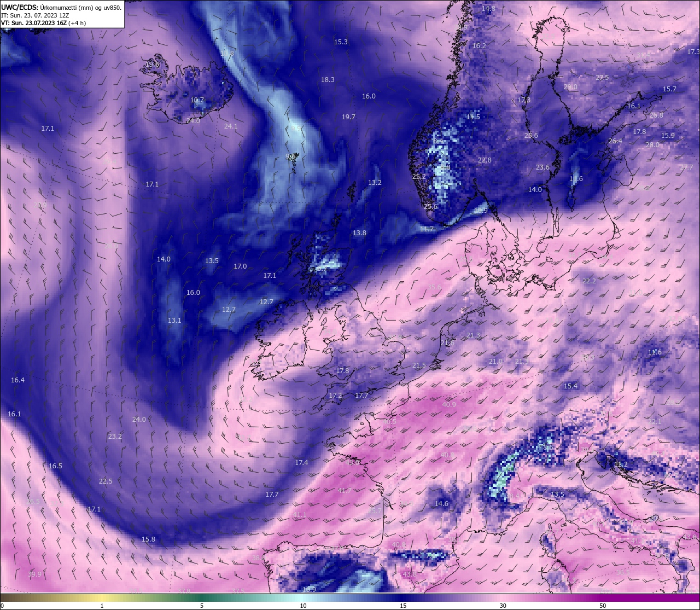Click the UWC/ECDS Úrkomumætti title text
The width and height of the screenshot is (700, 610).
point(61,8)
